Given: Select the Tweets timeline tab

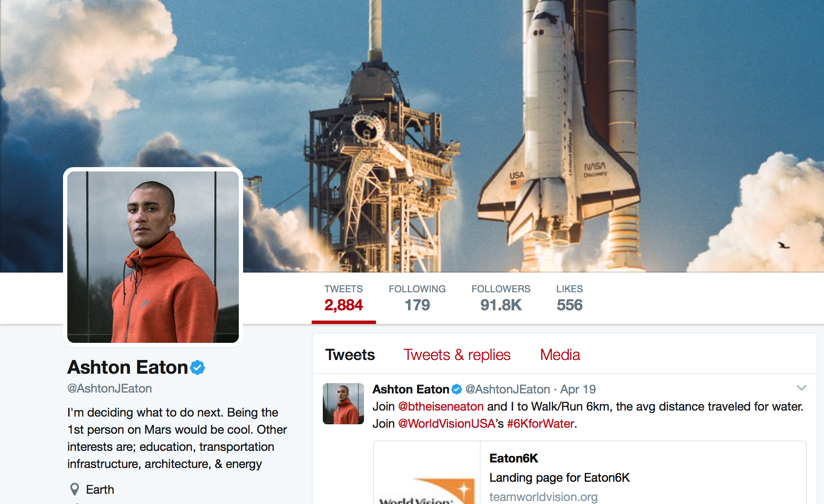Looking at the screenshot, I should click(350, 355).
